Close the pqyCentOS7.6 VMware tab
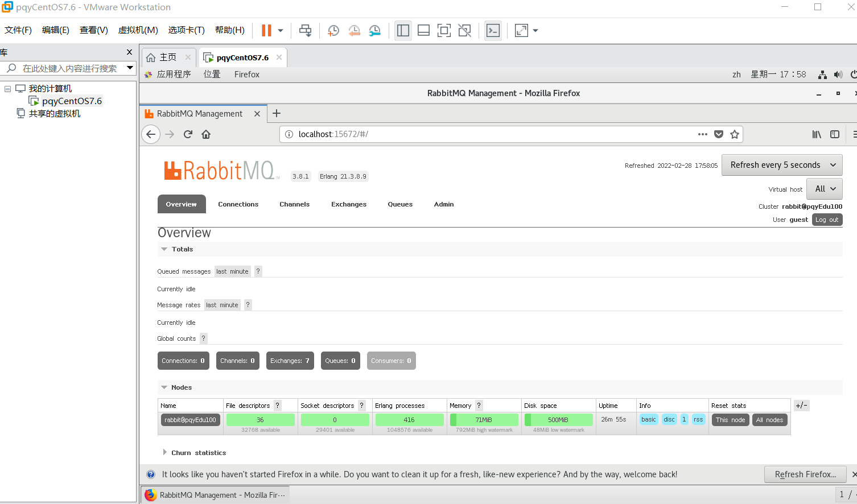Viewport: 857px width, 504px height. click(x=279, y=57)
